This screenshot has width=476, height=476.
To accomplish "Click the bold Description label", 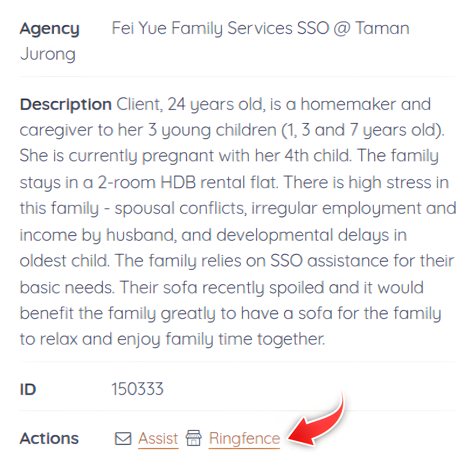I will click(66, 104).
